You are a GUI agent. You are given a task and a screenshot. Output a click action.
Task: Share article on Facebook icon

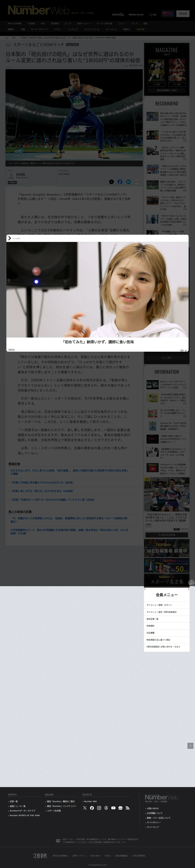[120, 182]
